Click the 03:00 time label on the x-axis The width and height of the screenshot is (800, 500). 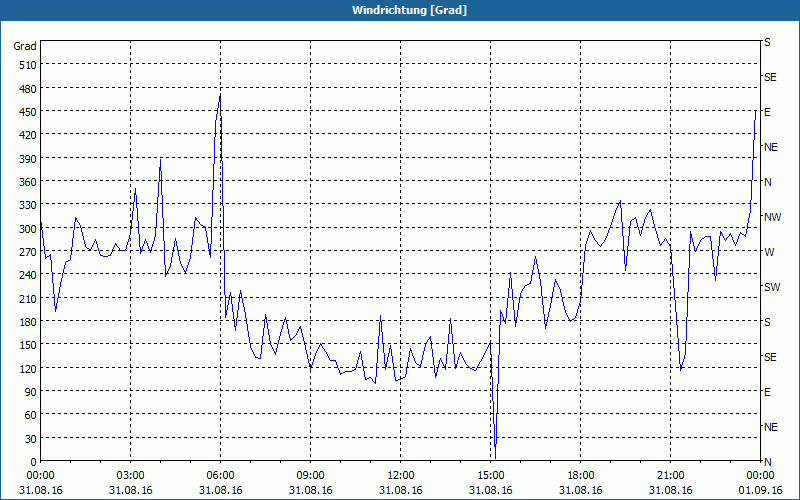coord(131,476)
